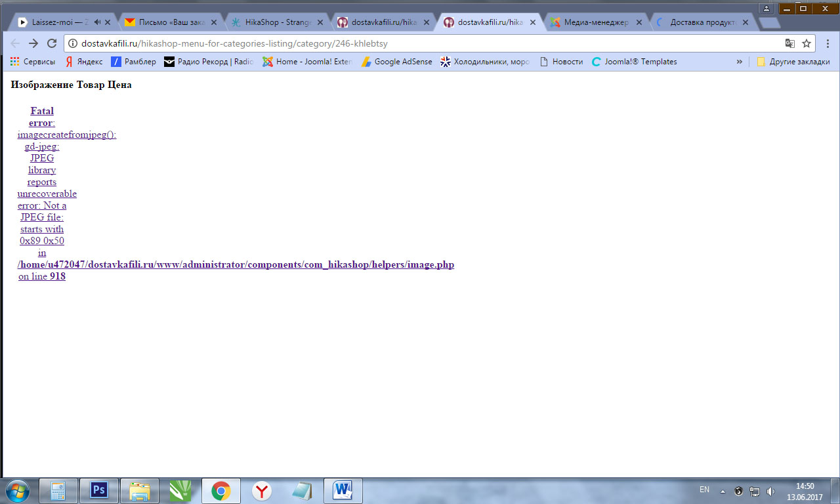Screen dimensions: 840x504
Task: Open the Яндекс bookmark
Action: 83,62
